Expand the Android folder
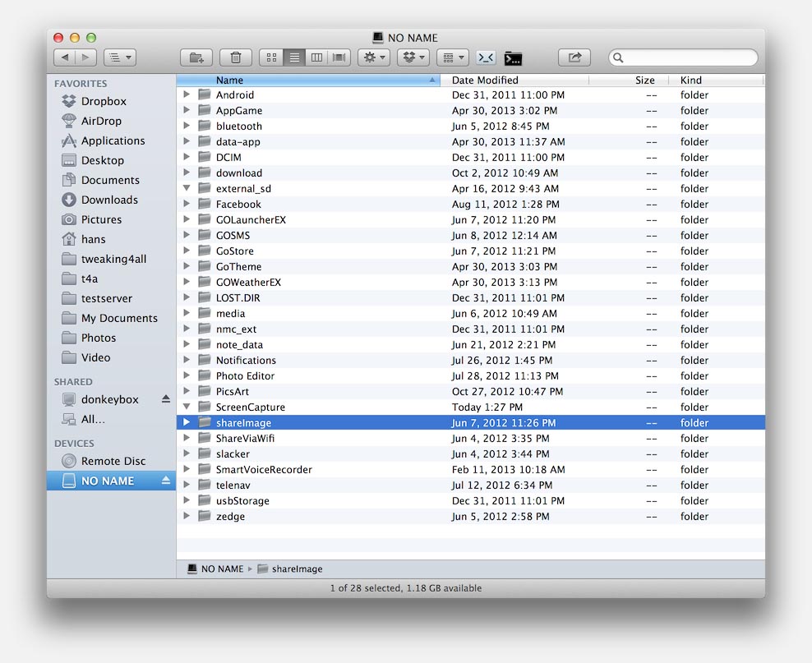 point(187,94)
